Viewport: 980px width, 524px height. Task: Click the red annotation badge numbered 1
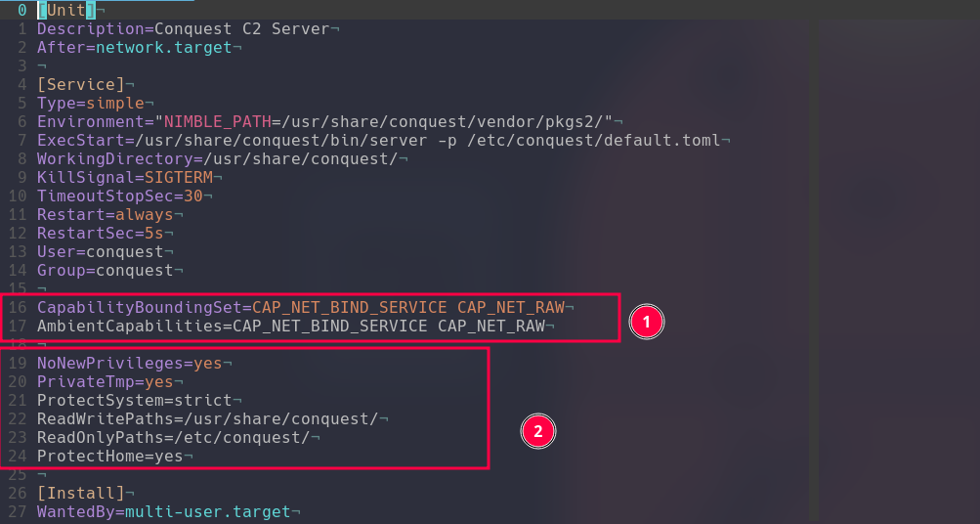click(647, 322)
